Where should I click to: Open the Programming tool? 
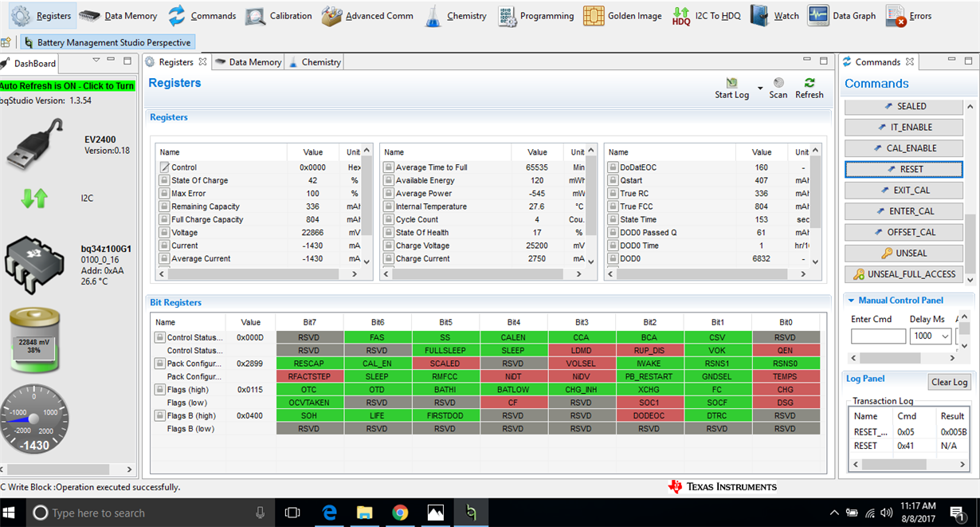pyautogui.click(x=535, y=15)
